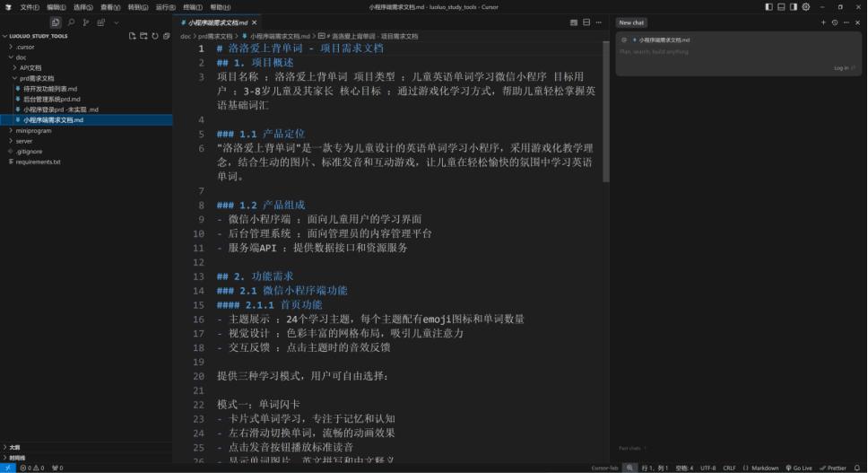Open Cursor settings gear icon
Viewport: 868px width, 473px height.
point(806,7)
